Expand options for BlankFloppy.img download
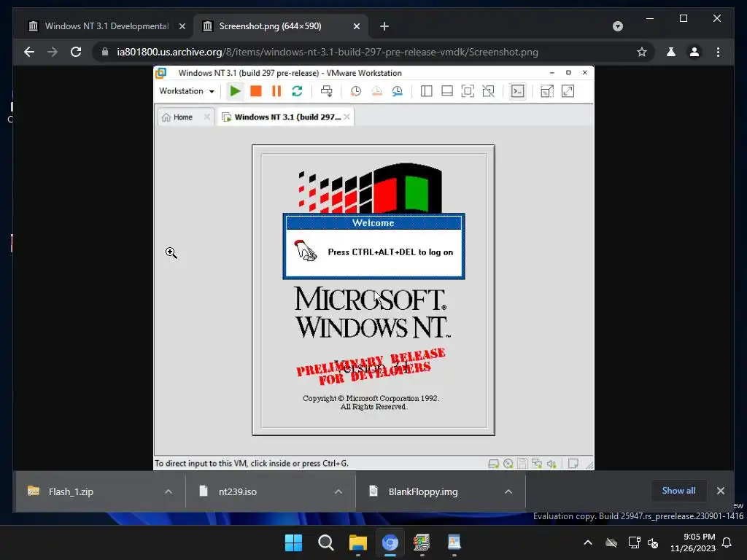This screenshot has height=560, width=747. (508, 491)
